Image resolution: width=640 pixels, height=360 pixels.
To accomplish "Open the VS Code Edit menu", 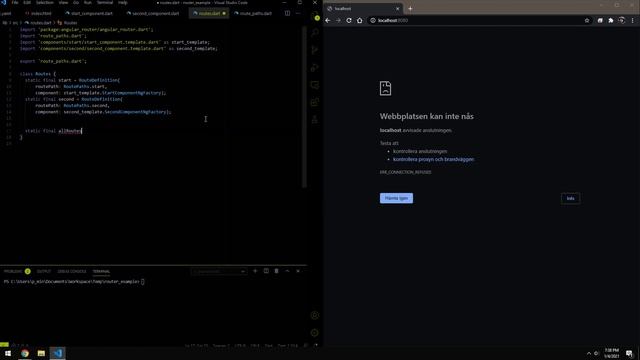I will click(27, 2).
